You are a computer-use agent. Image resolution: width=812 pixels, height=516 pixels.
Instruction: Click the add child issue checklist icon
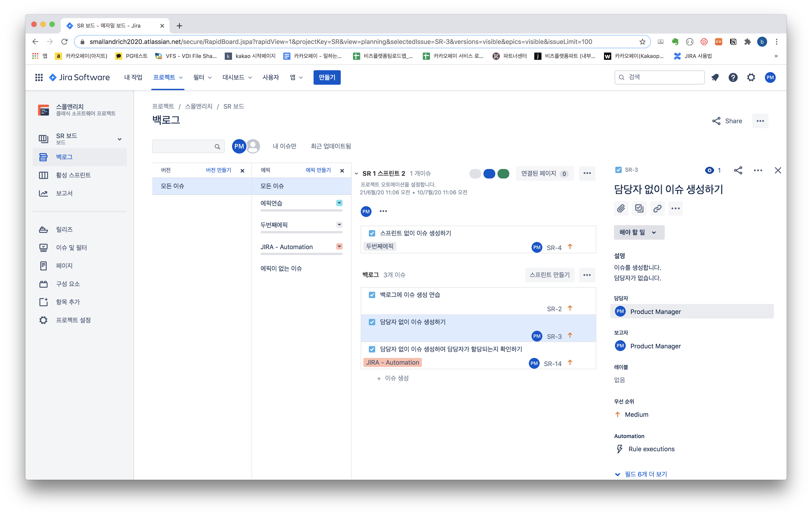[639, 208]
